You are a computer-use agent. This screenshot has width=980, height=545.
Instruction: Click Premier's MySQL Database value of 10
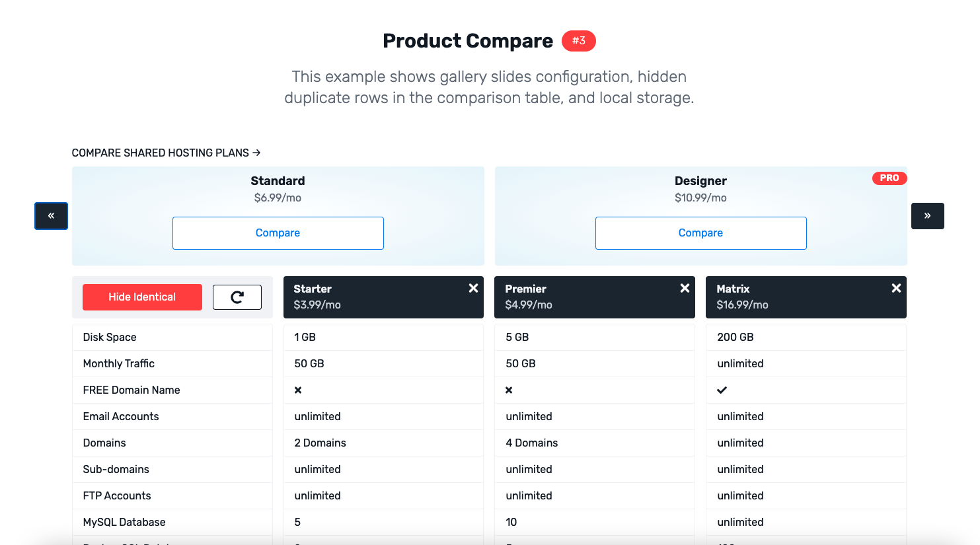click(x=511, y=522)
